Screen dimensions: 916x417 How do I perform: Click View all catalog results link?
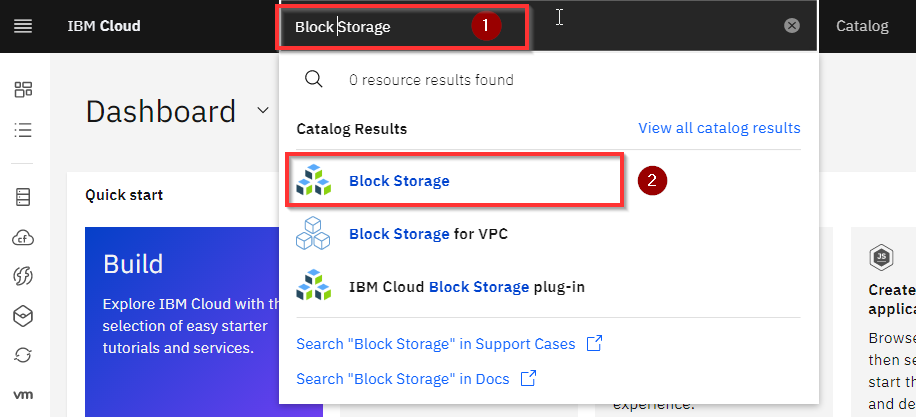pos(719,128)
